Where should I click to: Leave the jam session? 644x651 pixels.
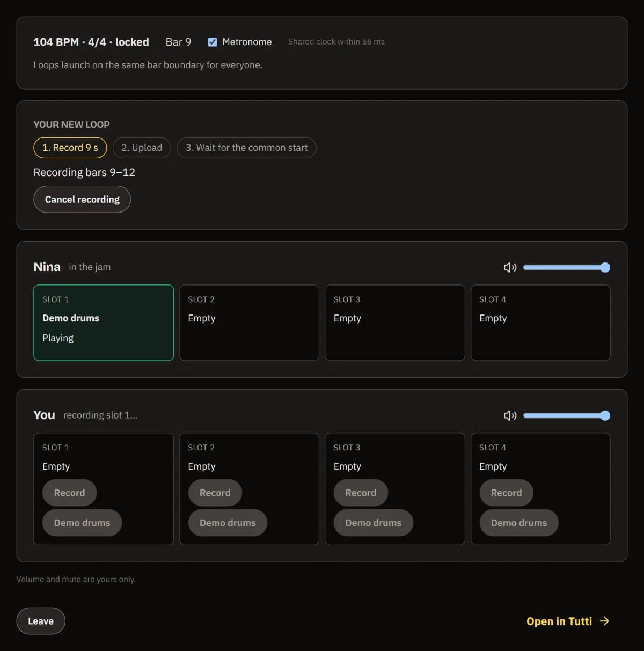click(41, 621)
